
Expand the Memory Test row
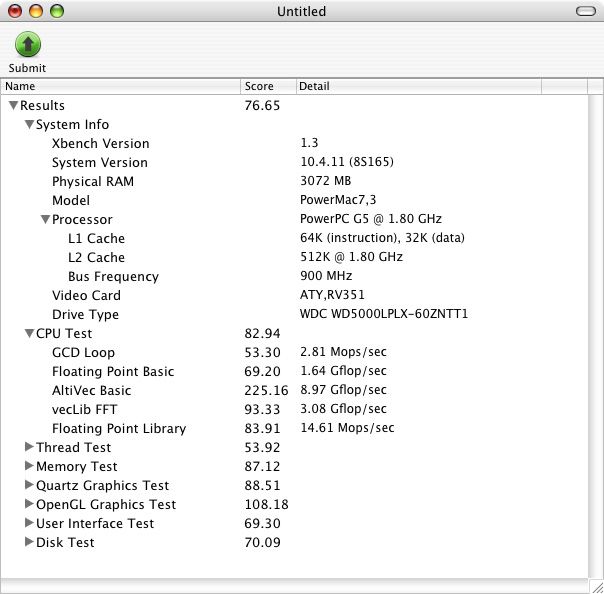point(29,466)
